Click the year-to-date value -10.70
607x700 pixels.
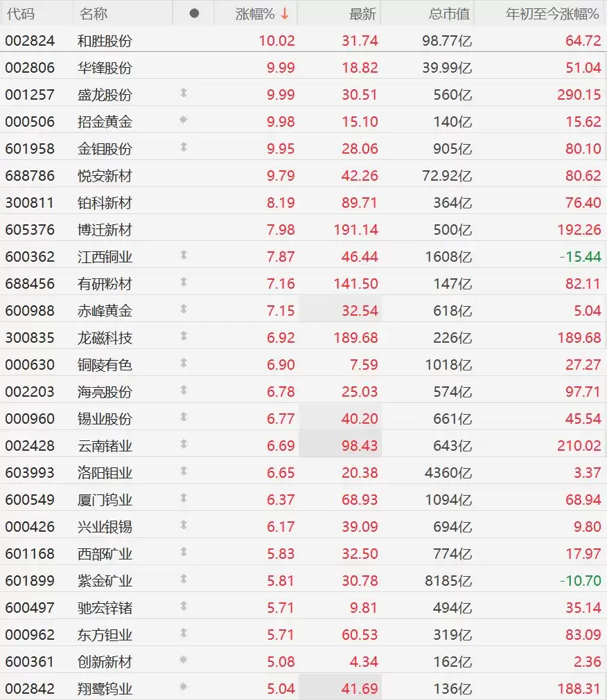pos(580,581)
